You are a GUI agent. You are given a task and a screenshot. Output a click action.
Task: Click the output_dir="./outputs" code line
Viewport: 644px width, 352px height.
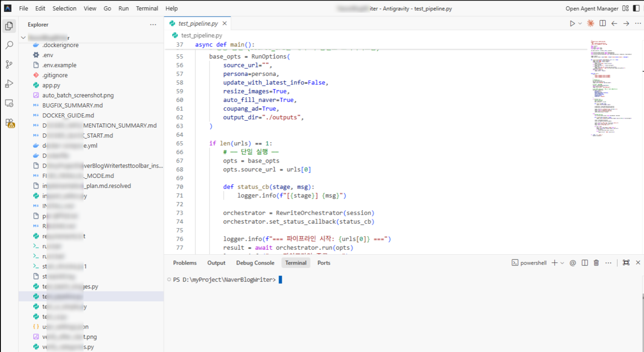click(x=263, y=117)
